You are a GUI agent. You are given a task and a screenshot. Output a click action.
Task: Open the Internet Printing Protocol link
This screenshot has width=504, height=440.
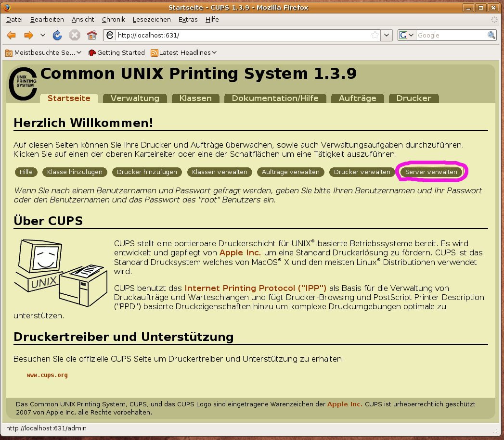[255, 288]
